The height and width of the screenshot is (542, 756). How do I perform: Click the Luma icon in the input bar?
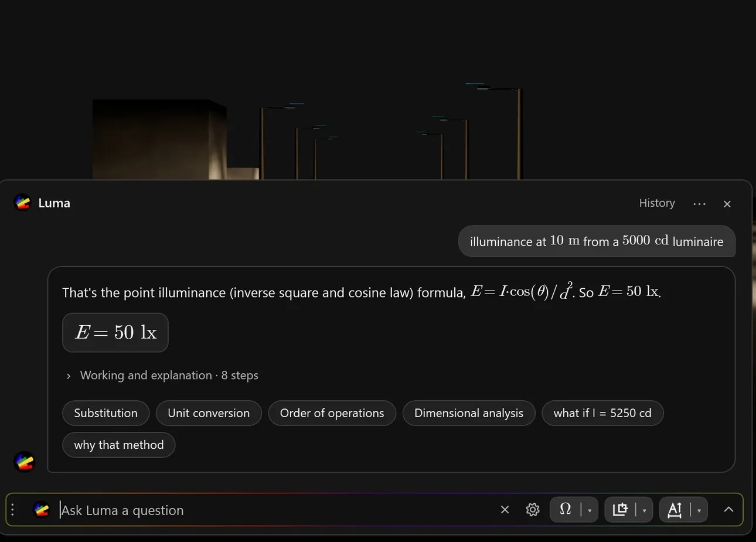pyautogui.click(x=42, y=510)
